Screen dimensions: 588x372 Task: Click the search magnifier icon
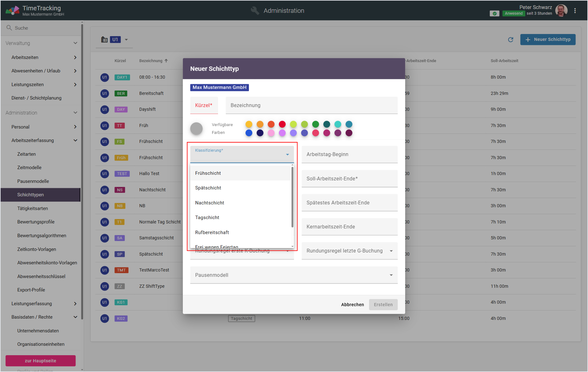click(9, 28)
